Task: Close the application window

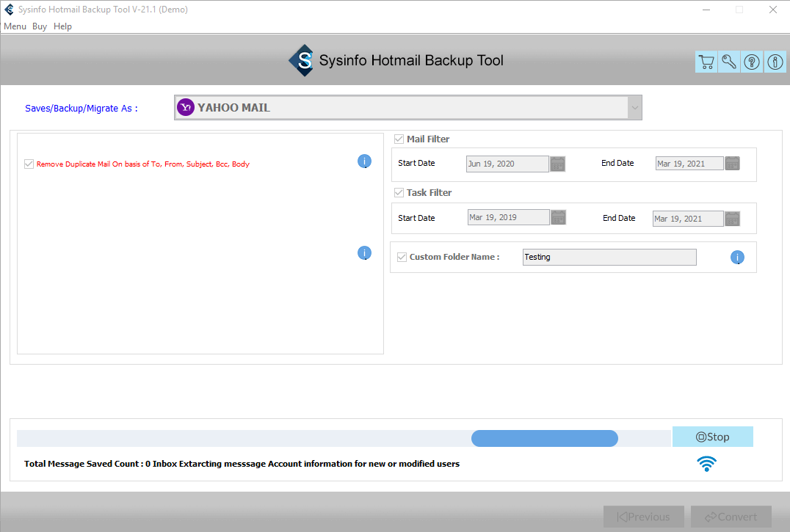Action: (x=773, y=10)
